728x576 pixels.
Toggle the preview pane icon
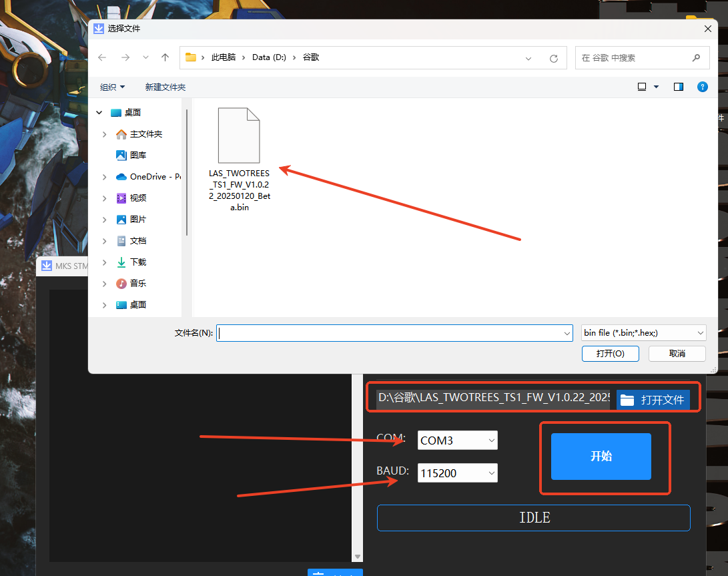(679, 87)
